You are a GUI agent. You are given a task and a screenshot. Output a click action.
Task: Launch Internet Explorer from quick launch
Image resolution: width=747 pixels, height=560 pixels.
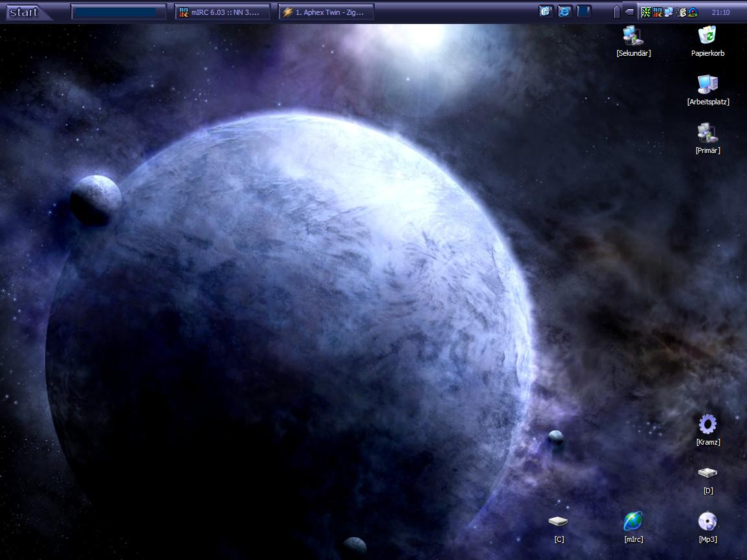point(565,12)
